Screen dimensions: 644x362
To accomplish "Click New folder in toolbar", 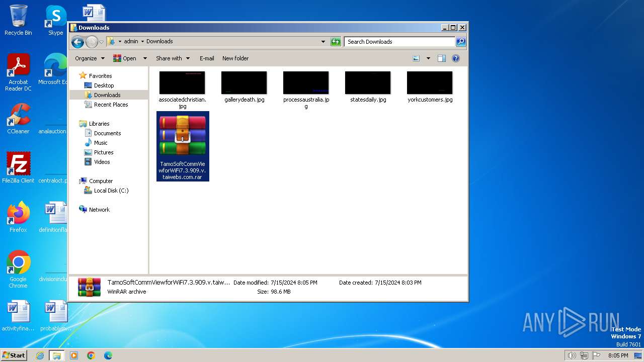I will coord(235,58).
